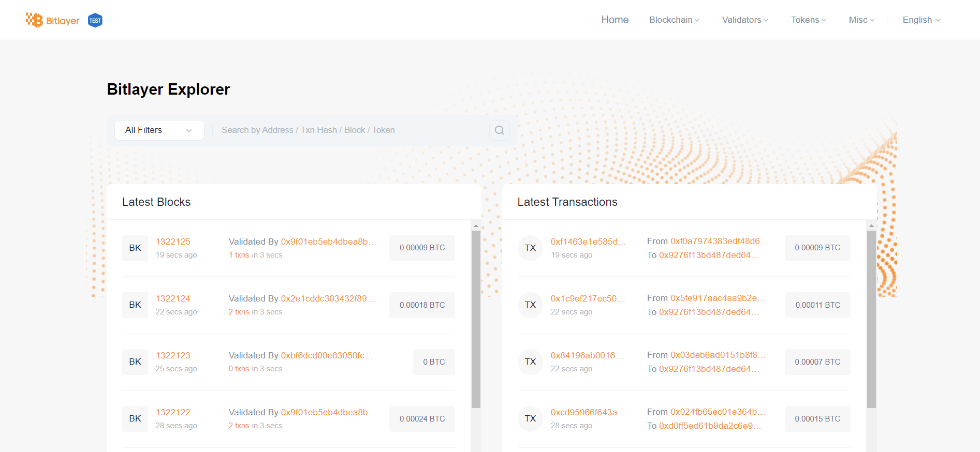This screenshot has width=980, height=452.
Task: Expand the Blockchain menu
Action: [x=675, y=20]
